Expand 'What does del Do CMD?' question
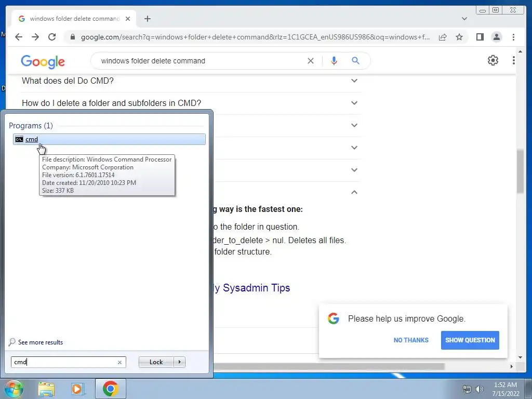 pyautogui.click(x=191, y=81)
